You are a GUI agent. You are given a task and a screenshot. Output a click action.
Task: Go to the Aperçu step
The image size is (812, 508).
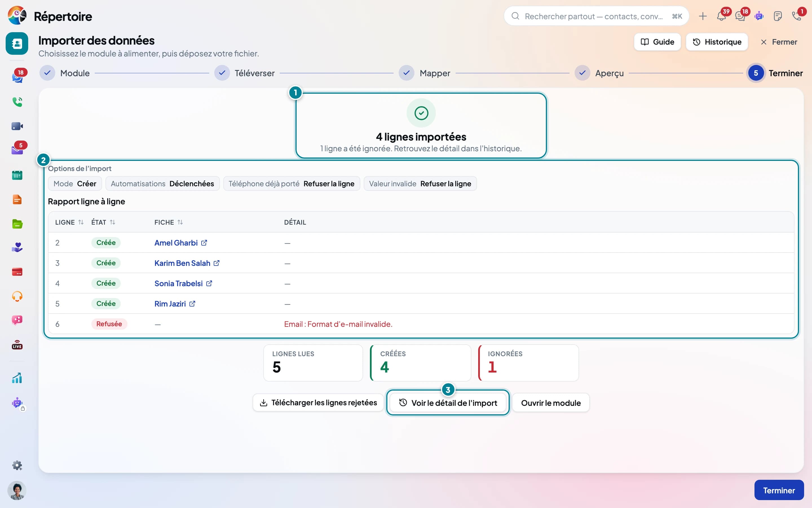599,73
